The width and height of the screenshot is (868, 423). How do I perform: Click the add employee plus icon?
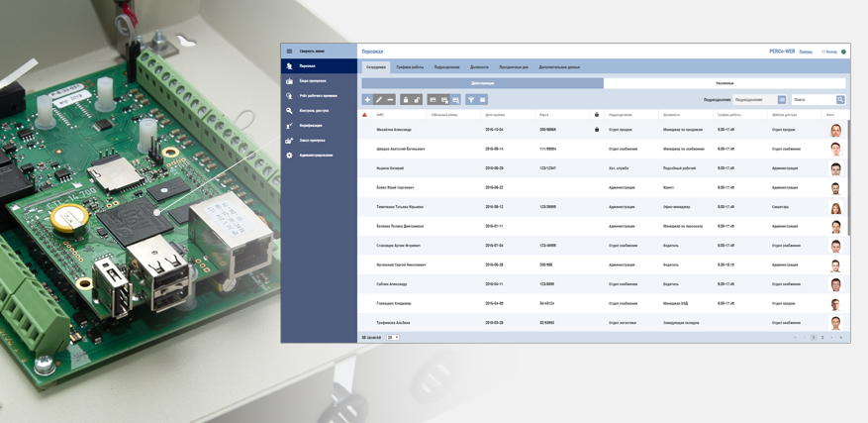[367, 100]
